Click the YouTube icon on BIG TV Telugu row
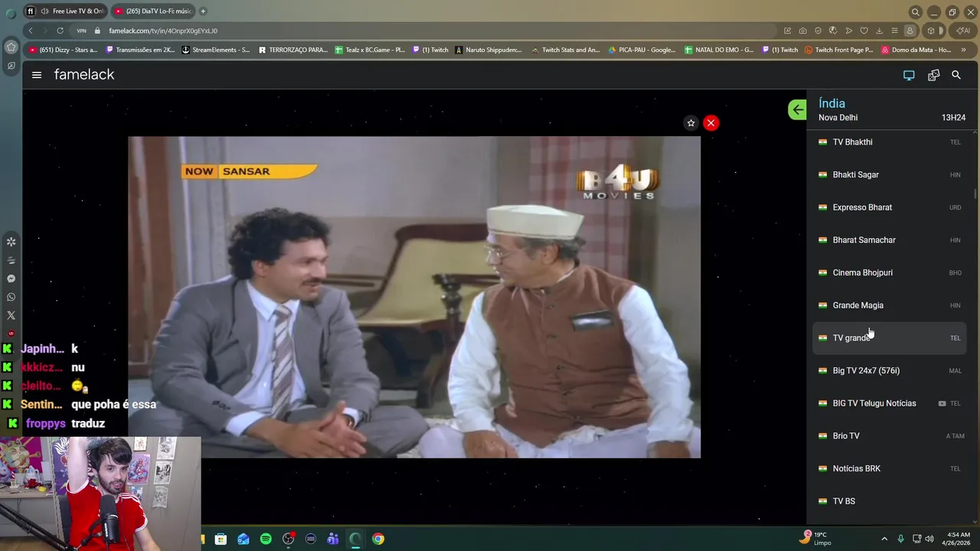Screen dimensions: 980x551 pyautogui.click(x=942, y=403)
